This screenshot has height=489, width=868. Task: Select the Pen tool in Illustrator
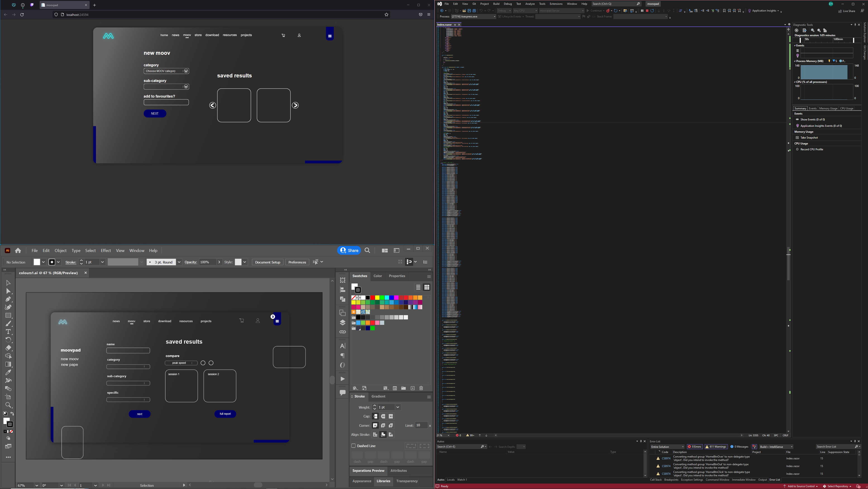8,299
